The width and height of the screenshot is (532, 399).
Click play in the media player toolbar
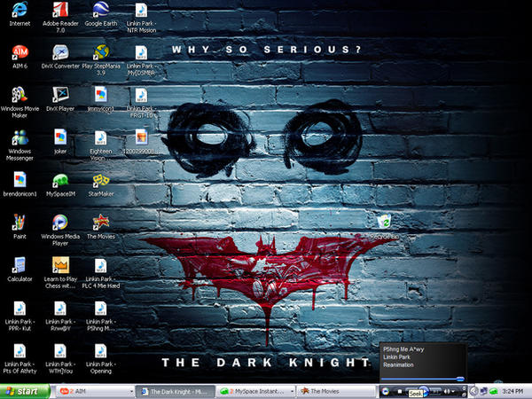424,391
